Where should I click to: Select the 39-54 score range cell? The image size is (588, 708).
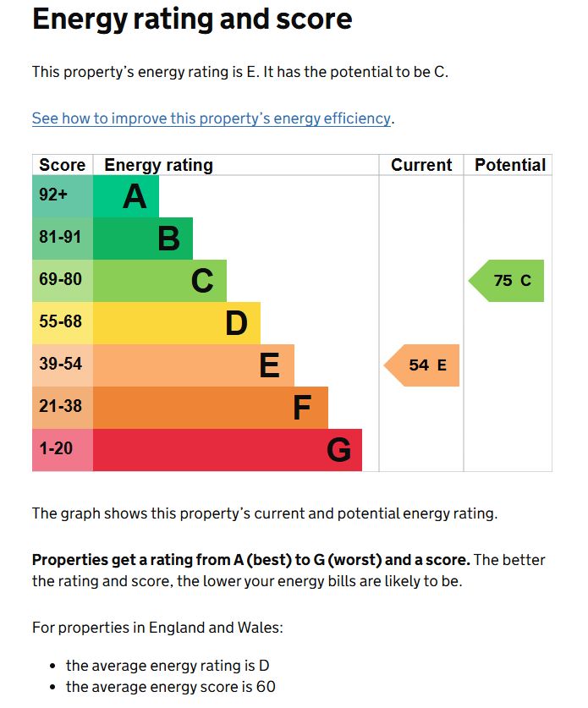coord(62,365)
